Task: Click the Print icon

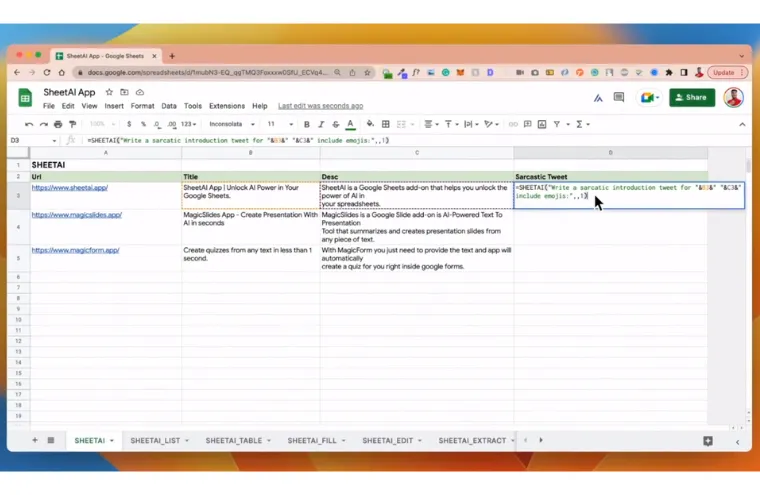Action: [x=58, y=125]
